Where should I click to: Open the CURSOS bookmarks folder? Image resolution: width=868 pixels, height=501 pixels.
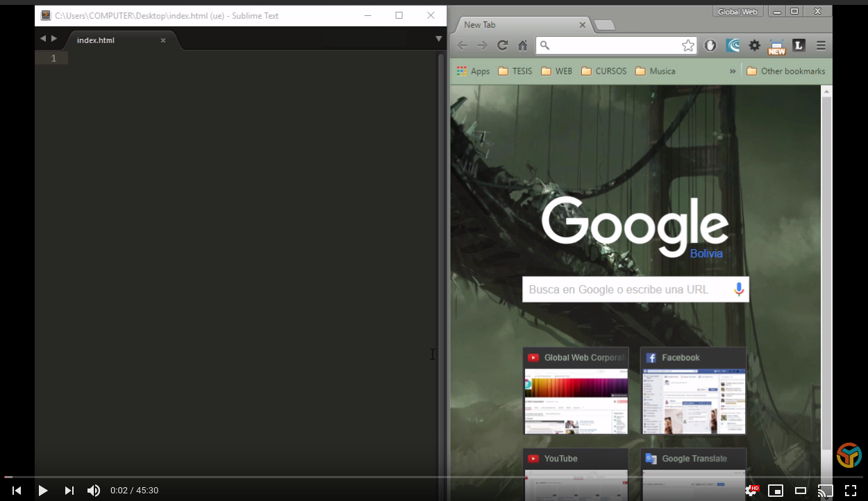point(604,71)
